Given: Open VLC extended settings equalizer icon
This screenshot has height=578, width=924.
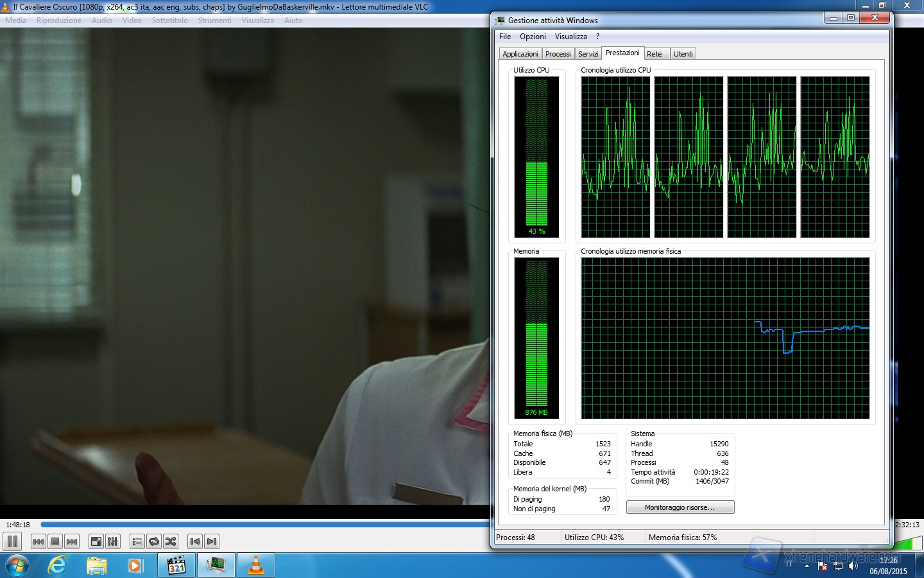Looking at the screenshot, I should [x=113, y=541].
